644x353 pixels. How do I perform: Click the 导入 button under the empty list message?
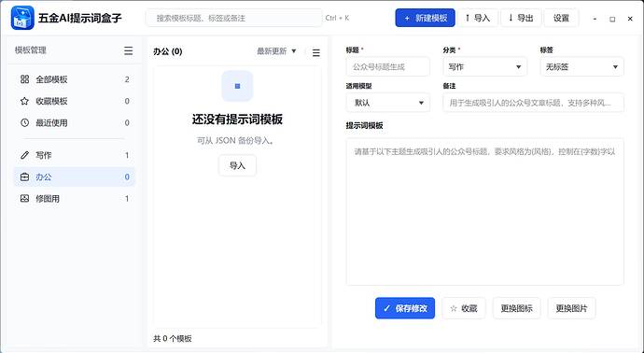(237, 165)
